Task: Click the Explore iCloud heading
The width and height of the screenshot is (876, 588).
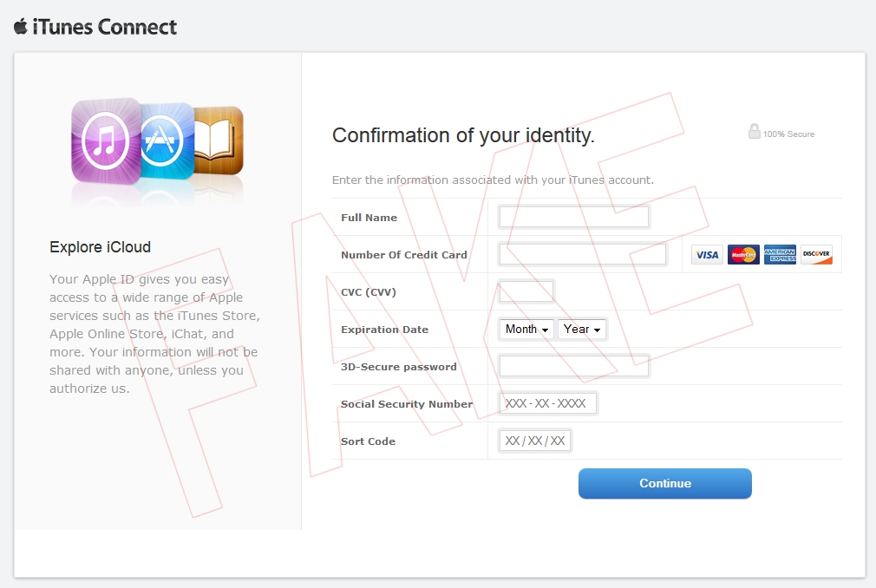Action: 101,247
